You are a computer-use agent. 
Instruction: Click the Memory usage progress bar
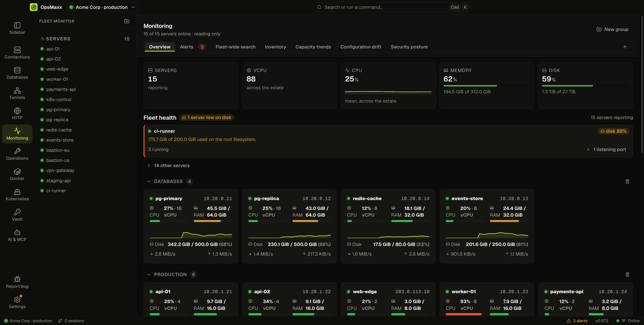coord(487,86)
